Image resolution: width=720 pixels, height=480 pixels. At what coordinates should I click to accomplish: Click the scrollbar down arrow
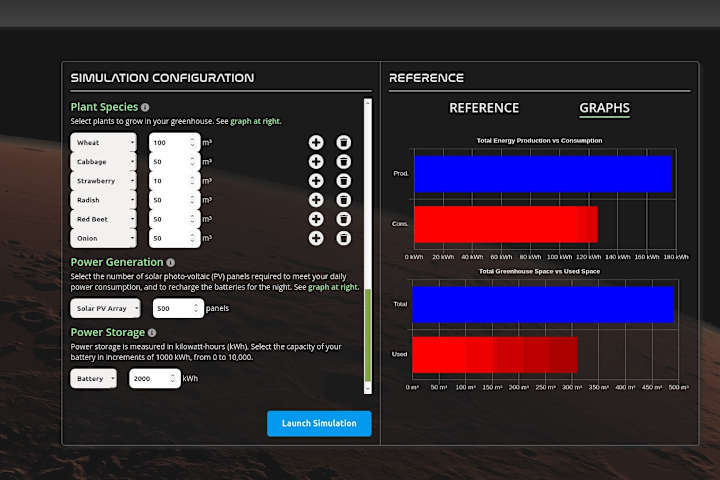point(367,389)
